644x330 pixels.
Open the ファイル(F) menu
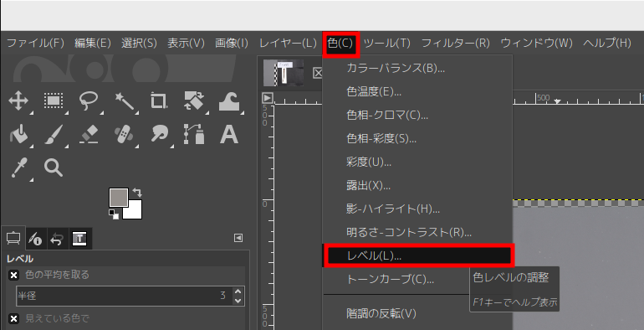pos(36,43)
